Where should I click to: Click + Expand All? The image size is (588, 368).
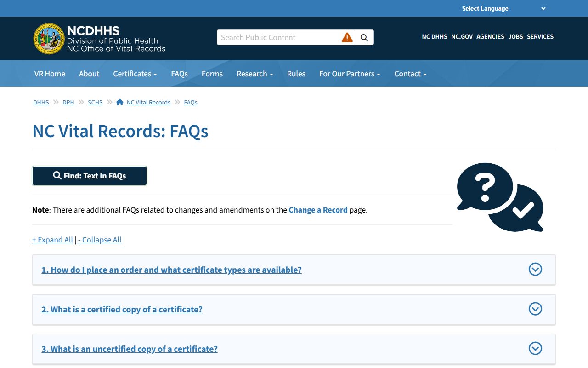tap(52, 240)
